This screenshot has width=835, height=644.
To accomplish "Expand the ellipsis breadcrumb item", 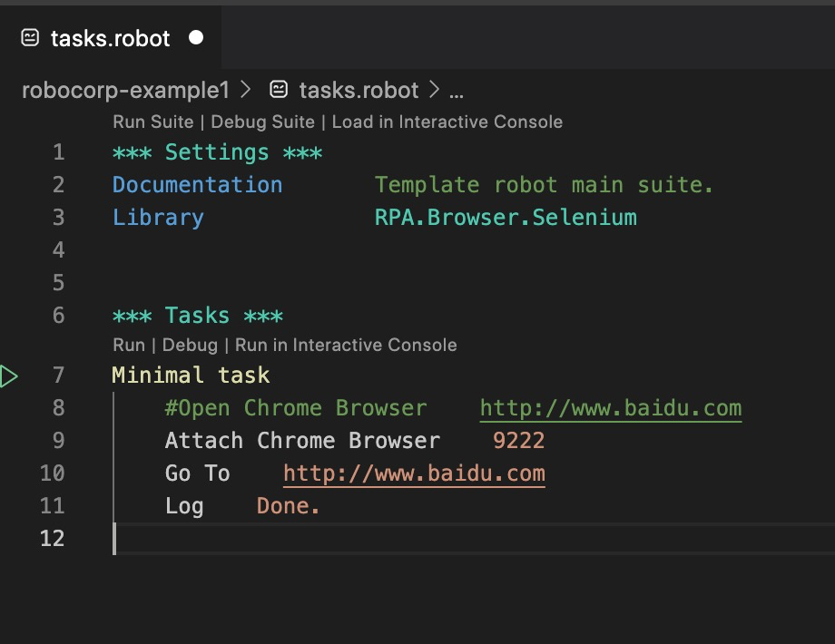I will 455,90.
